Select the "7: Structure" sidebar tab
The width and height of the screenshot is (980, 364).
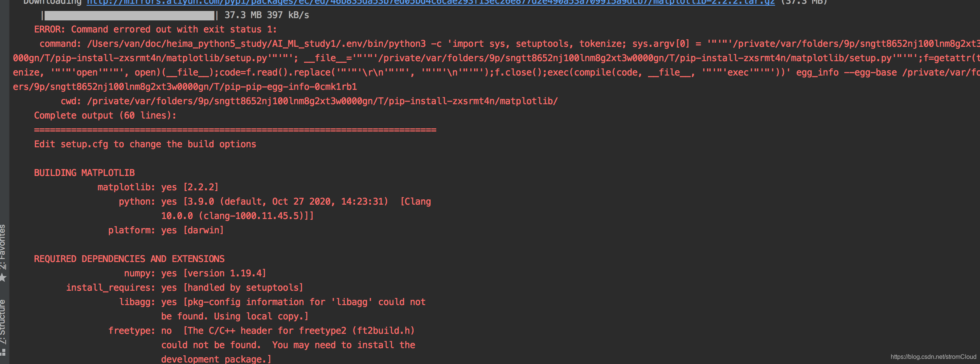click(x=4, y=319)
